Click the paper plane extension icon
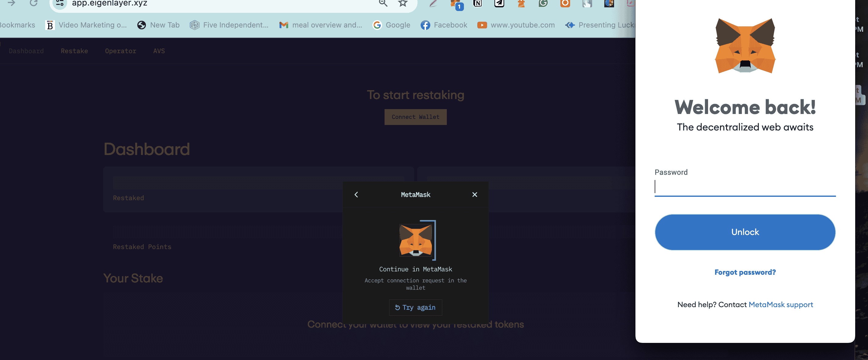Image resolution: width=868 pixels, height=360 pixels. [499, 3]
